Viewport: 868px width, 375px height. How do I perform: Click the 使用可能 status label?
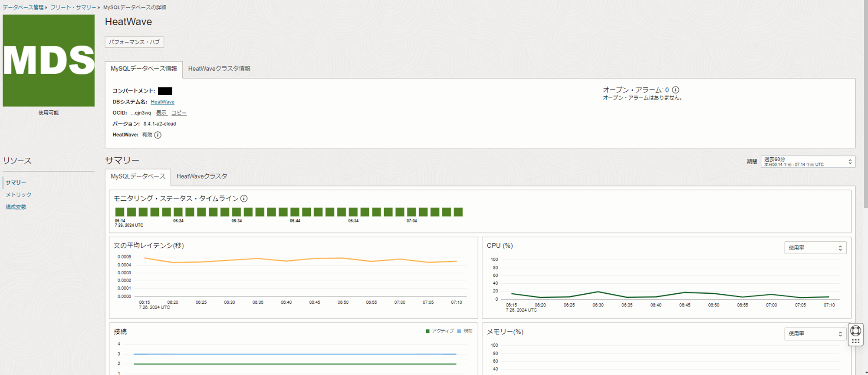(x=49, y=113)
